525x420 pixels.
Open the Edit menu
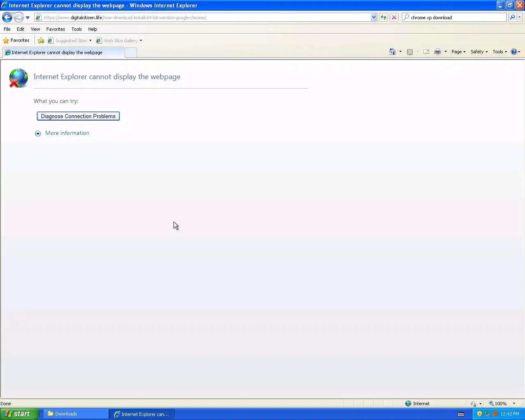(x=21, y=29)
